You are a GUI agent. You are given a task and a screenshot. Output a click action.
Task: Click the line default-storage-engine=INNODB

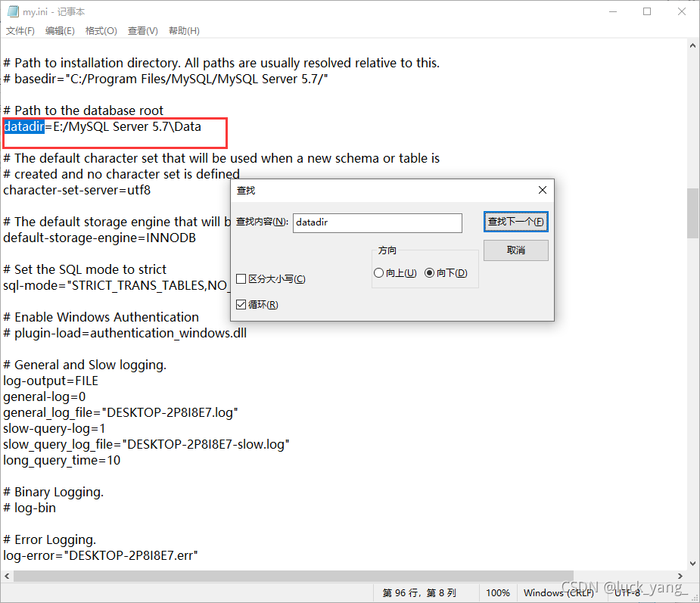click(x=100, y=238)
